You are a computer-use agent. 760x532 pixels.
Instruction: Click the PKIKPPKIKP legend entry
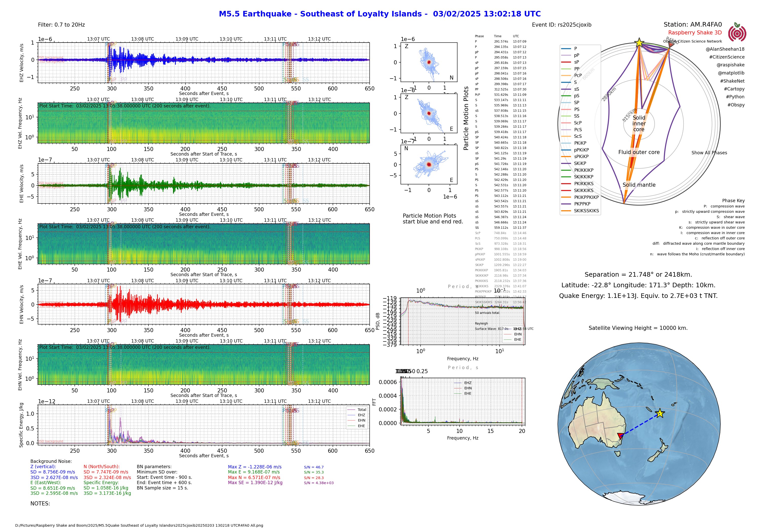pyautogui.click(x=586, y=197)
